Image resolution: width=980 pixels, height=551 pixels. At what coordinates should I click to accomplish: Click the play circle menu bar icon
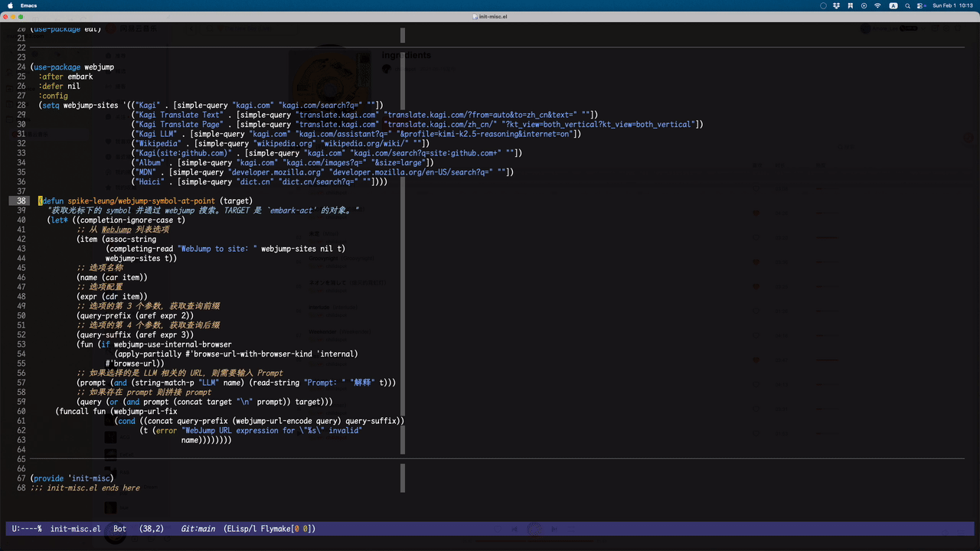[864, 5]
